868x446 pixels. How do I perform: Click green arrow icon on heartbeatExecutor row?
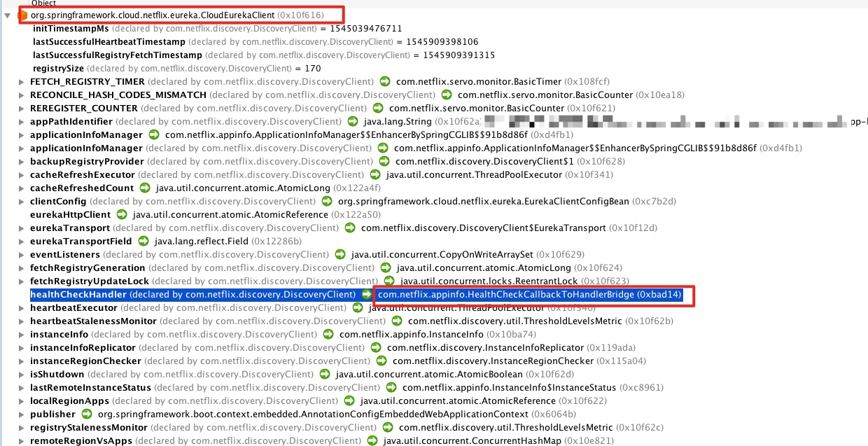(x=358, y=307)
